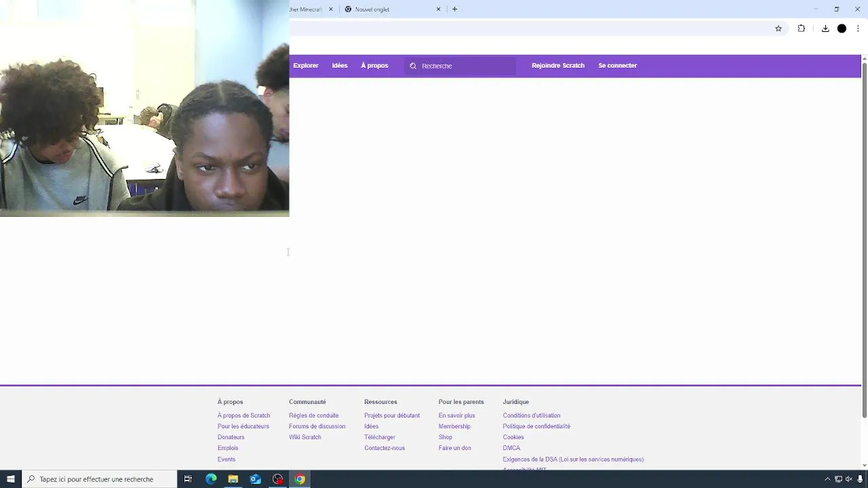868x488 pixels.
Task: Open Forums de discussion link
Action: 317,426
